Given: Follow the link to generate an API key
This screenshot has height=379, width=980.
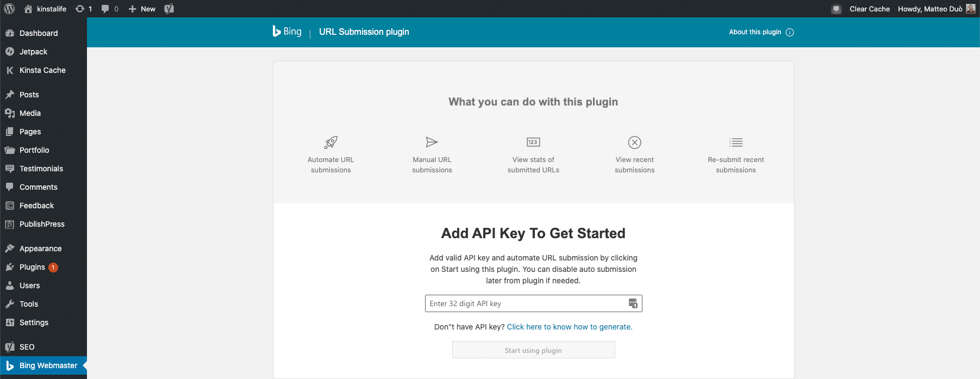Looking at the screenshot, I should tap(570, 326).
